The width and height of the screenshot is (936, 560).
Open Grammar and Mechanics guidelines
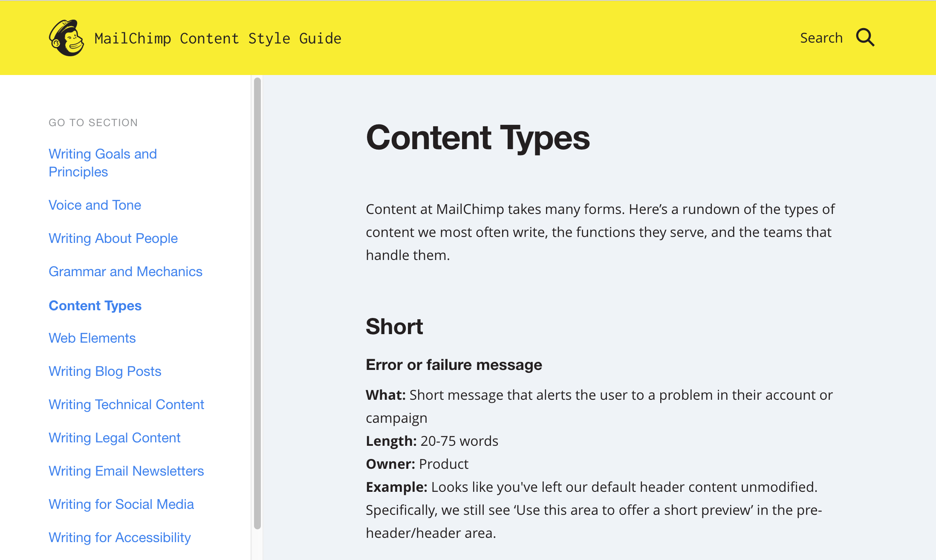tap(125, 271)
